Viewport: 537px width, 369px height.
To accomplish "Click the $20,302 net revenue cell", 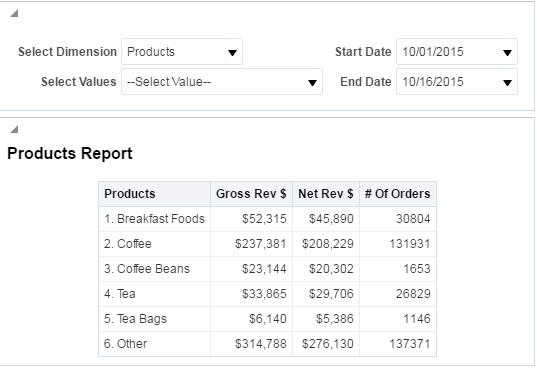I will click(x=326, y=269).
